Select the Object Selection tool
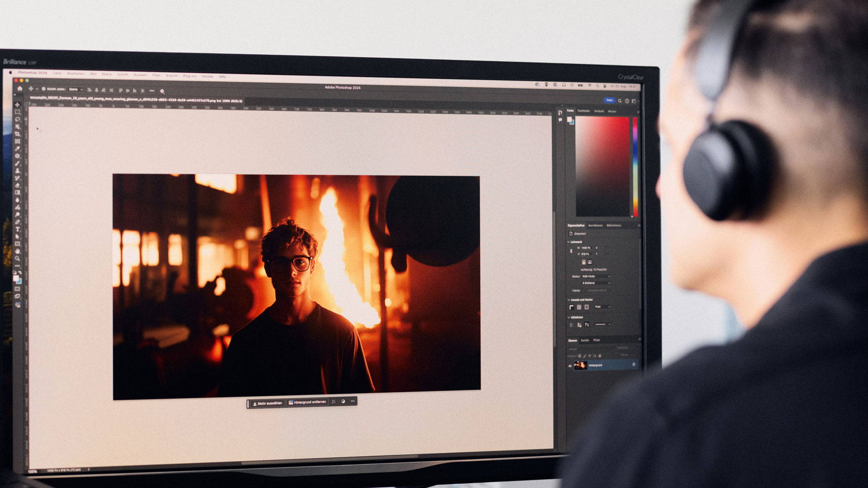Image resolution: width=868 pixels, height=488 pixels. tap(17, 126)
